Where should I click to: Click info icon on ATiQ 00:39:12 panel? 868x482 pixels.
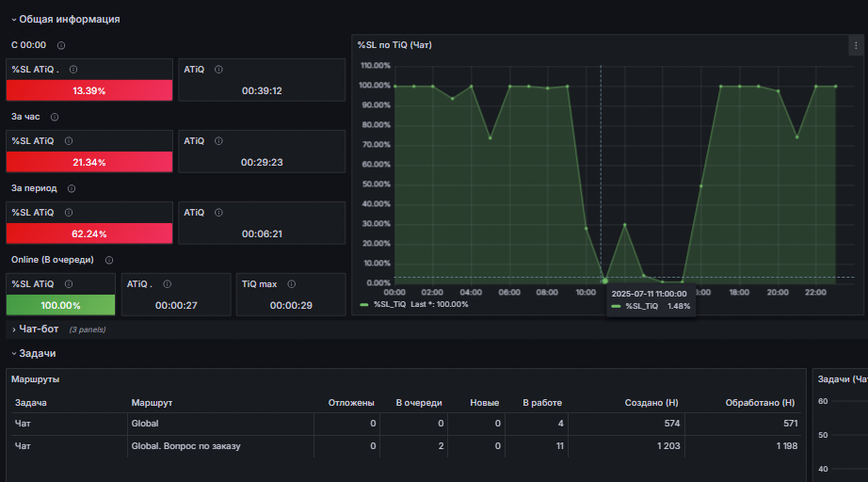click(218, 69)
